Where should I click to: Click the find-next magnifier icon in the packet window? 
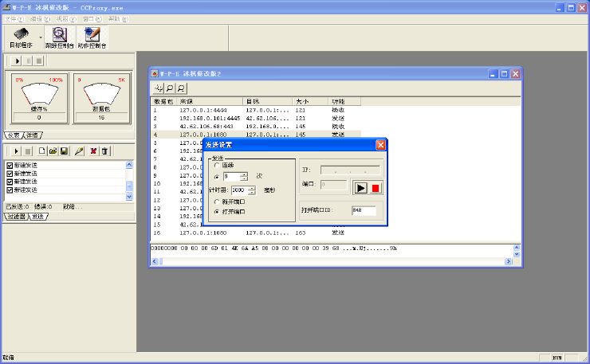click(181, 88)
